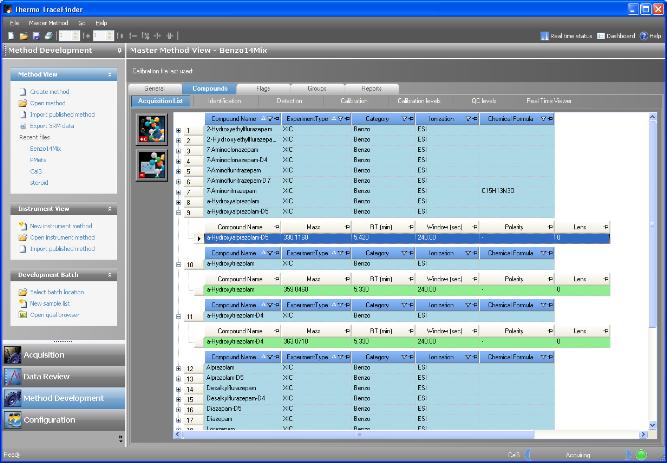Collapse the Method View section
Image resolution: width=667 pixels, height=463 pixels.
[x=109, y=75]
